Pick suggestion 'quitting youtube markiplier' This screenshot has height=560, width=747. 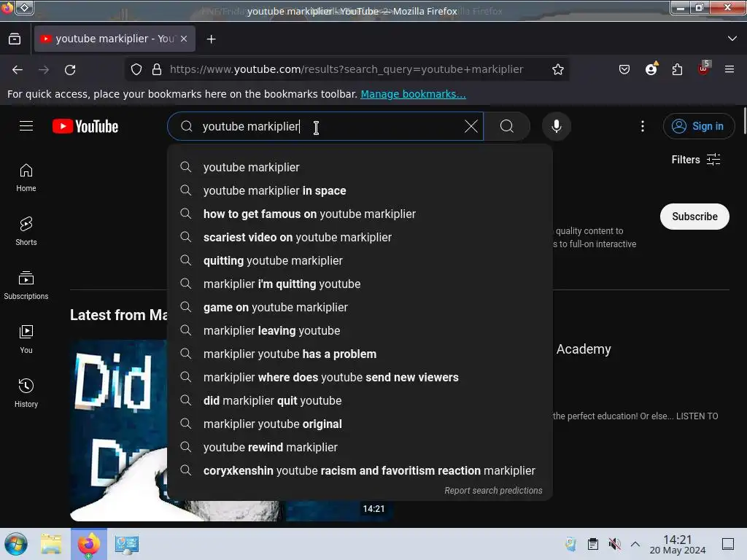pyautogui.click(x=360, y=260)
